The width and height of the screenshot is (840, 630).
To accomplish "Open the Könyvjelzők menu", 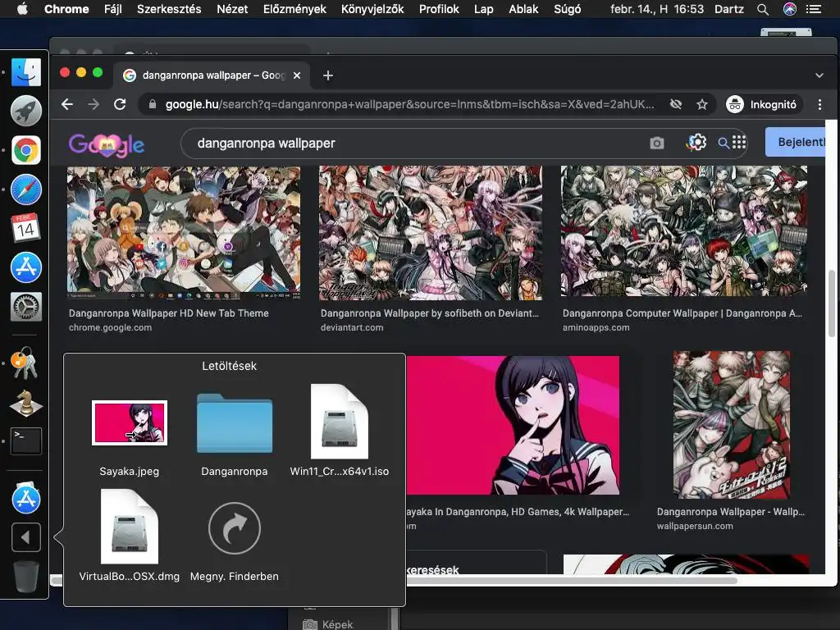I will tap(372, 9).
